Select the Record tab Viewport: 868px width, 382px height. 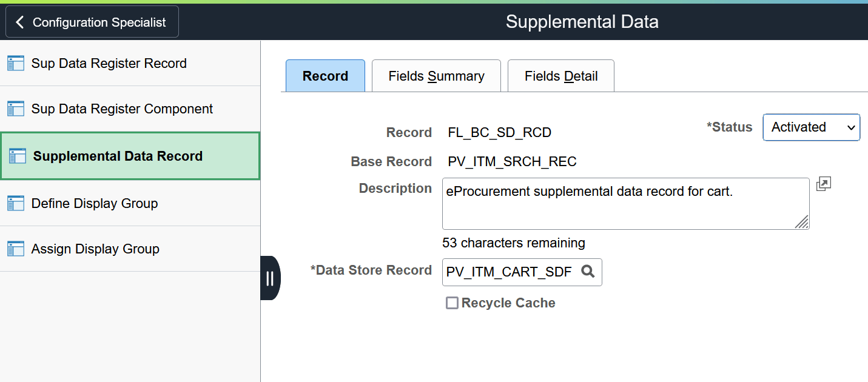tap(325, 75)
